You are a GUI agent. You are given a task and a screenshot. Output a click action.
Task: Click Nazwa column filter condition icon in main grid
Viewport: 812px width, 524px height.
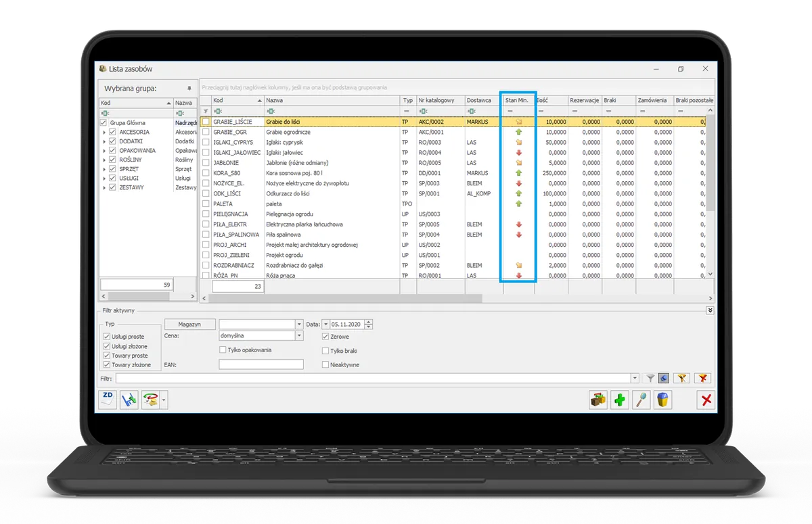pos(271,111)
